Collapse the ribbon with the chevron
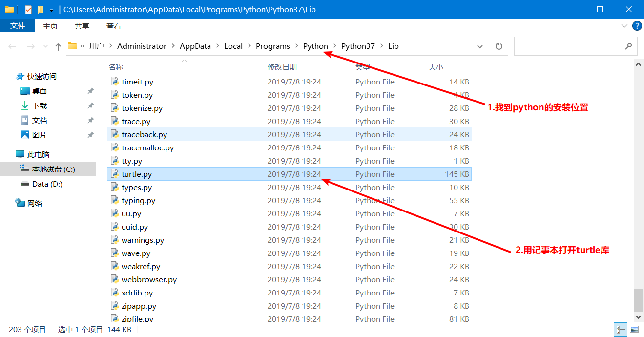 (x=623, y=26)
